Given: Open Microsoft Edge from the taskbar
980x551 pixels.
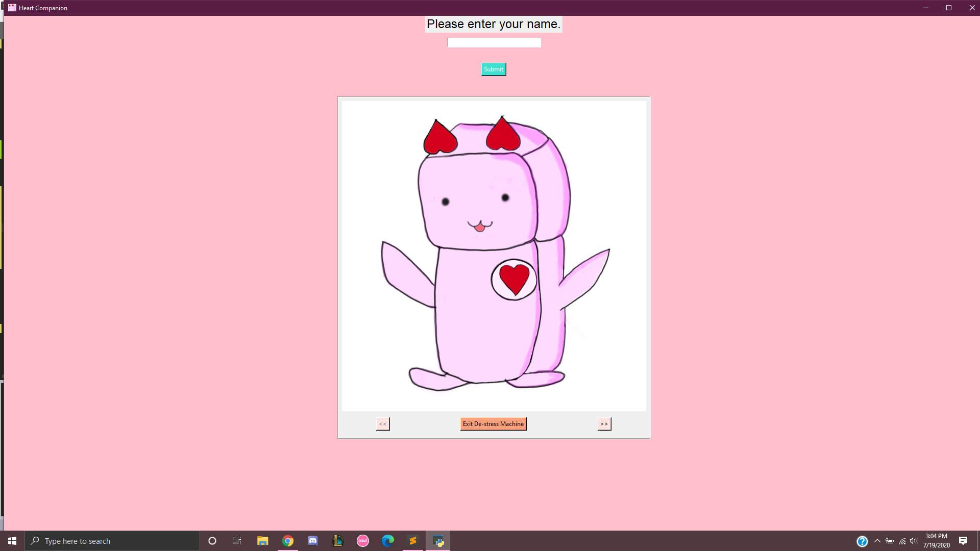Looking at the screenshot, I should [388, 540].
